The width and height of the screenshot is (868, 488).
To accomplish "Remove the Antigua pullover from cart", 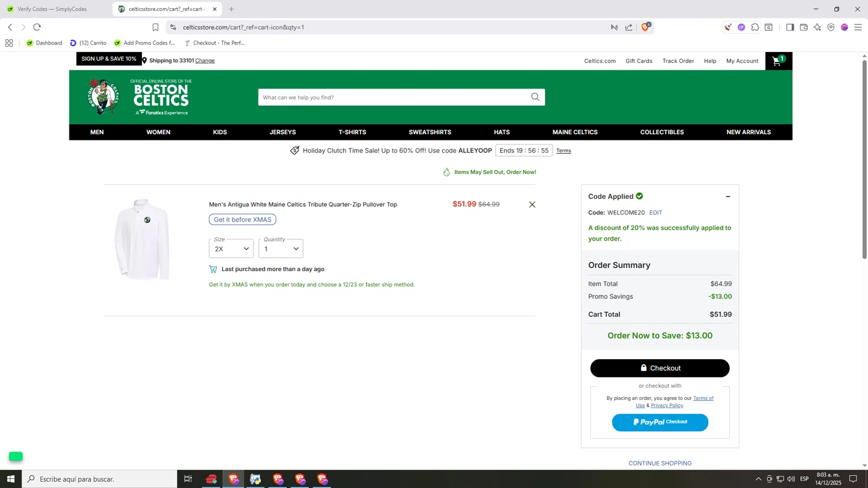I will click(532, 205).
